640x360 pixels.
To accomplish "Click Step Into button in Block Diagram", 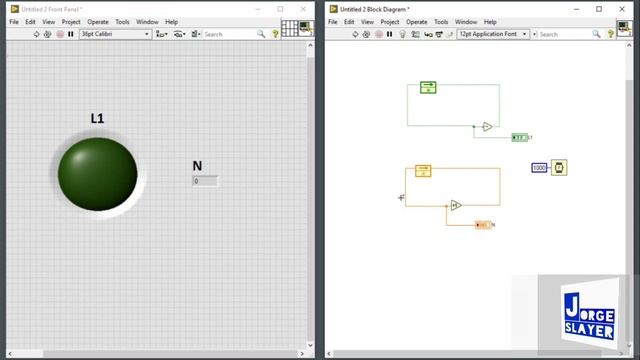I will [x=428, y=34].
